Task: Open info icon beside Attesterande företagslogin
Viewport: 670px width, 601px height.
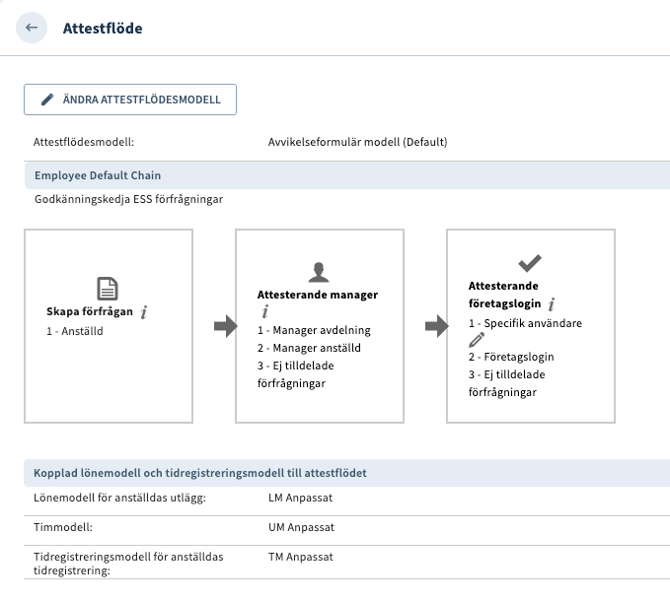Action: [x=552, y=304]
